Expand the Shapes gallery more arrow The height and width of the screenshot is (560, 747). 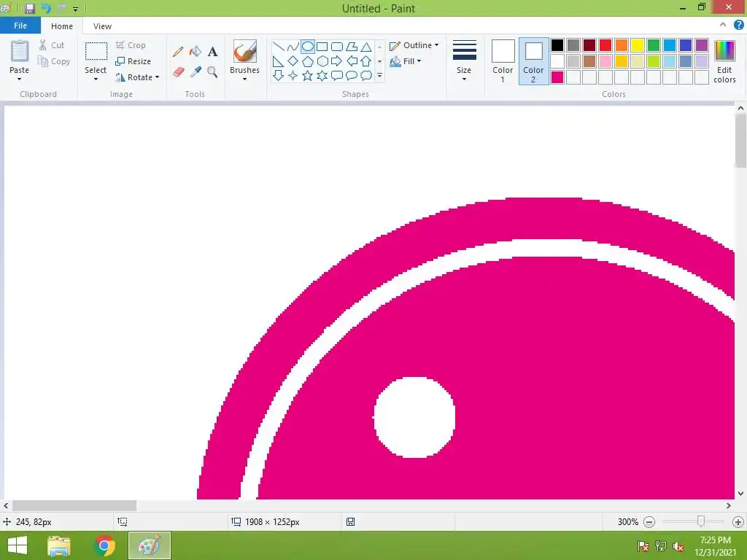click(379, 75)
